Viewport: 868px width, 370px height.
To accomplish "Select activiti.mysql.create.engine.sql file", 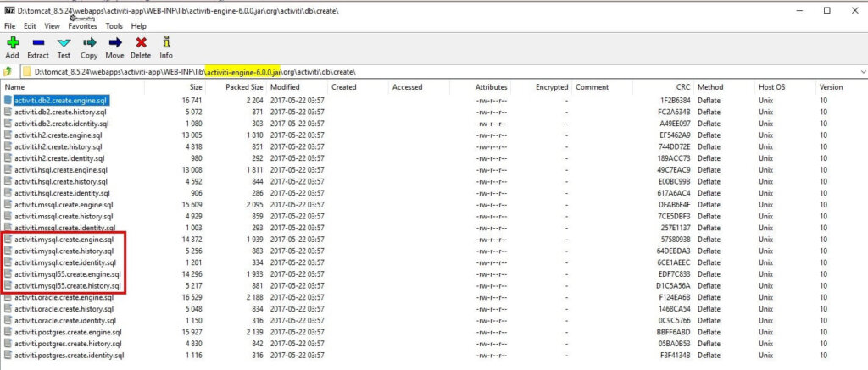I will (64, 240).
